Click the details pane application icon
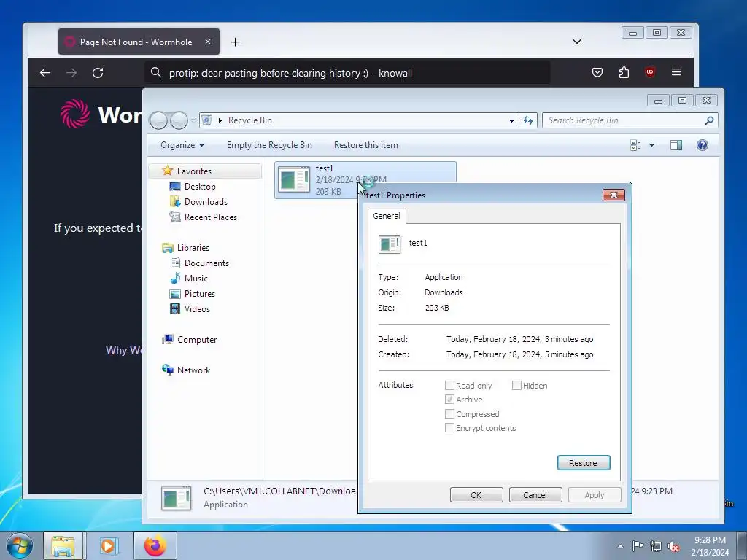Screen dimensions: 747x560 tap(176, 498)
